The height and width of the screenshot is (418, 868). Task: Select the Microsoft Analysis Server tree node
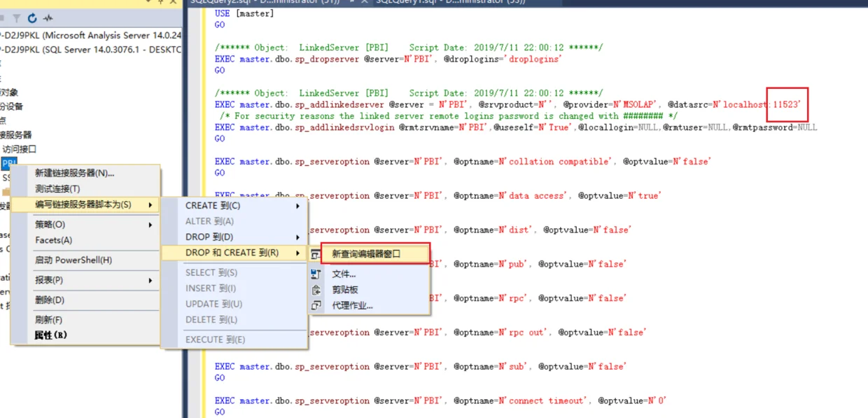[91, 35]
